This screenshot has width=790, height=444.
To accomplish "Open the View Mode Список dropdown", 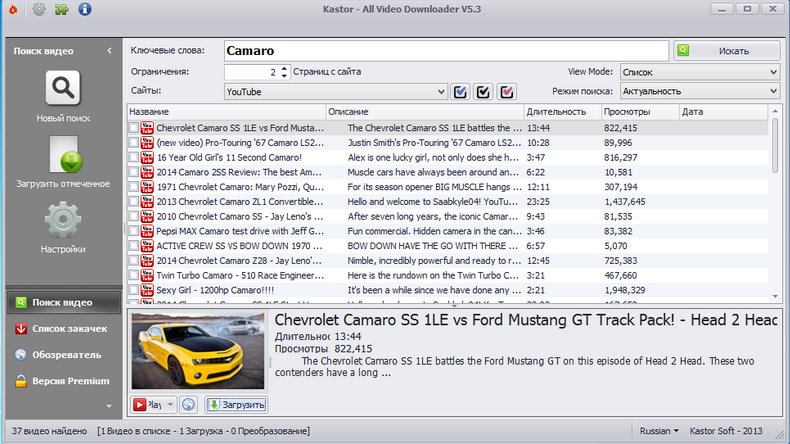I will click(700, 72).
